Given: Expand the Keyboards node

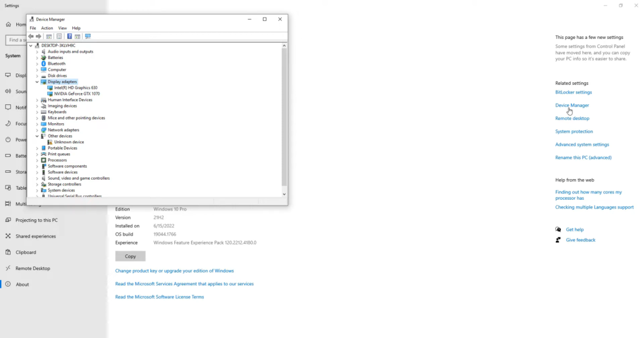Looking at the screenshot, I should click(37, 112).
